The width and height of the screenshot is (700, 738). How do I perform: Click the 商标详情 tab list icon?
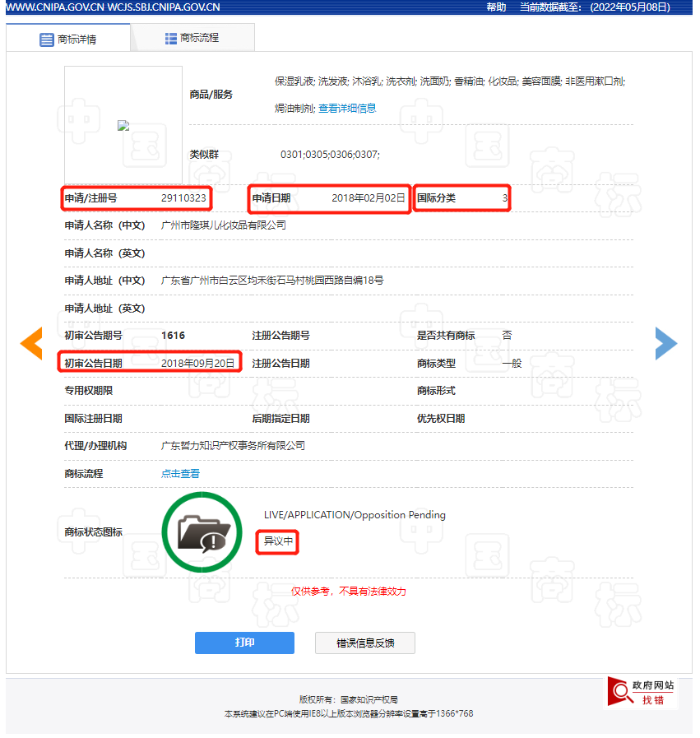tap(47, 39)
